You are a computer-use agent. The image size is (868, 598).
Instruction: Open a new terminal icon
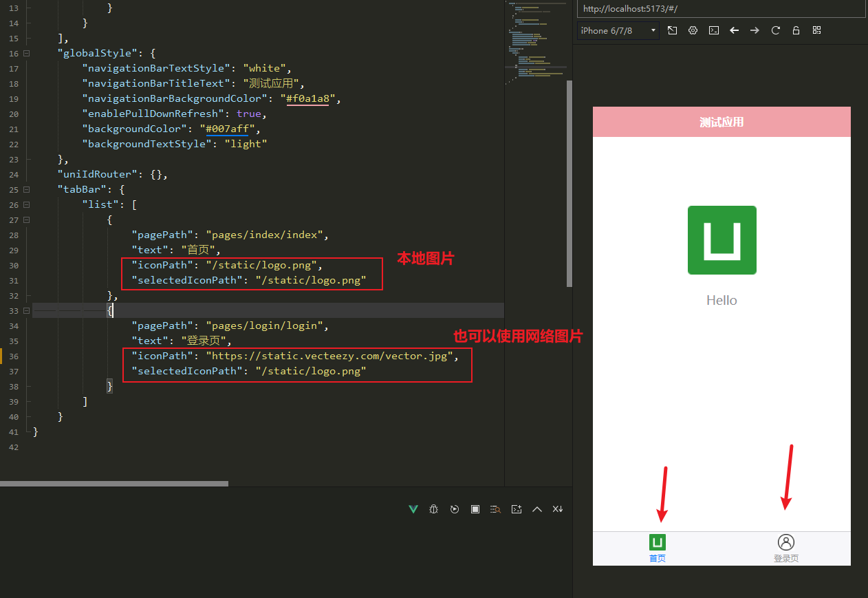tap(517, 509)
